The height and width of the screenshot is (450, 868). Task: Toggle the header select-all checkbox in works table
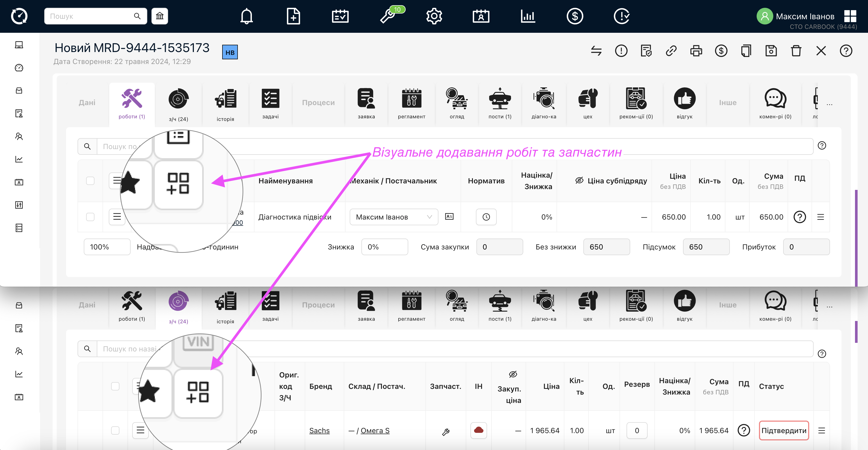point(90,181)
